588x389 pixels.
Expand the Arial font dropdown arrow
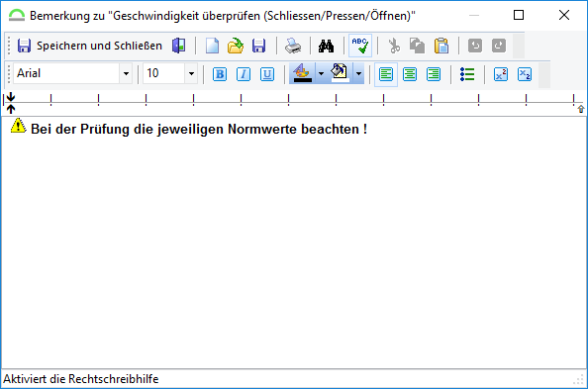tap(126, 73)
